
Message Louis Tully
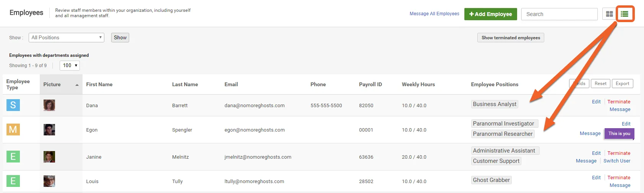tap(620, 185)
